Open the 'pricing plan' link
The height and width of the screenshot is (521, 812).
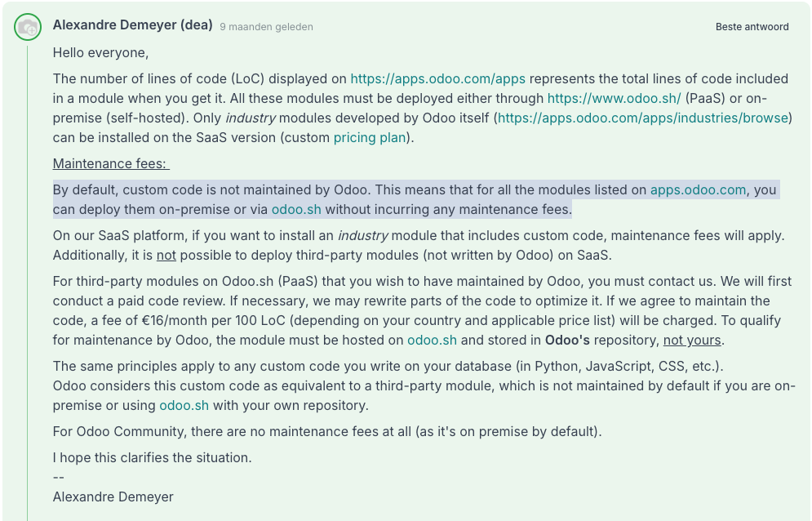tap(369, 138)
